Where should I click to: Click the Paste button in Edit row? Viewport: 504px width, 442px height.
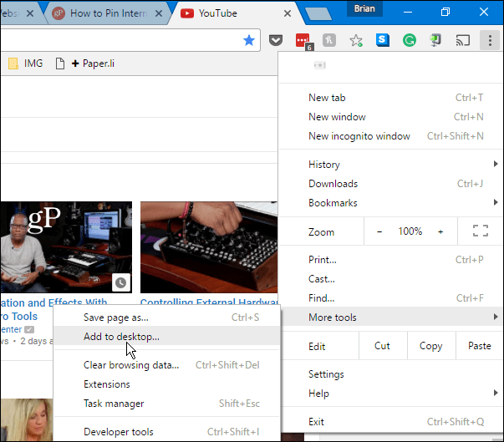479,346
